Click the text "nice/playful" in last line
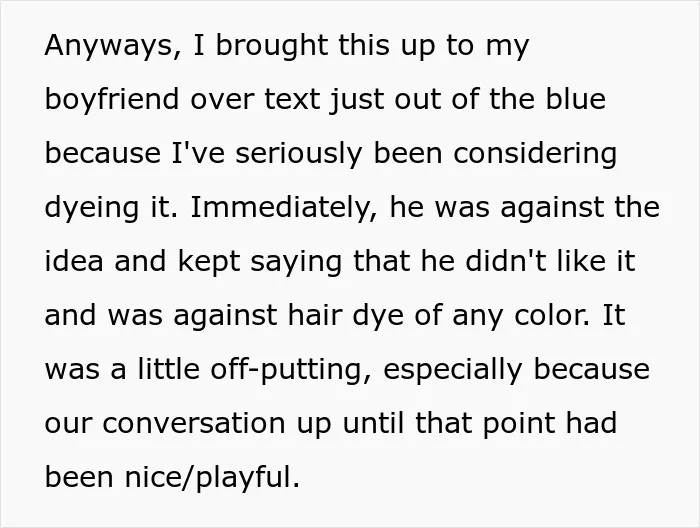Viewport: 700px width, 528px height. [212, 478]
